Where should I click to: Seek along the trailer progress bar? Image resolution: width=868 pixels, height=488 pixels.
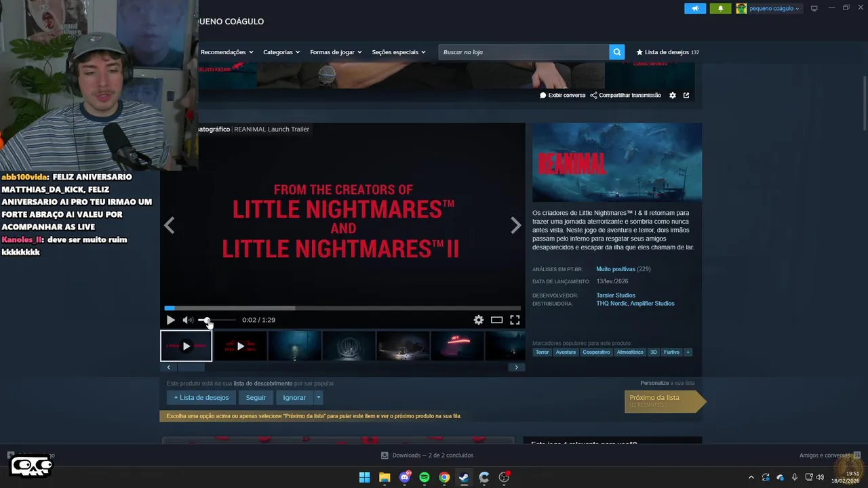pos(342,308)
